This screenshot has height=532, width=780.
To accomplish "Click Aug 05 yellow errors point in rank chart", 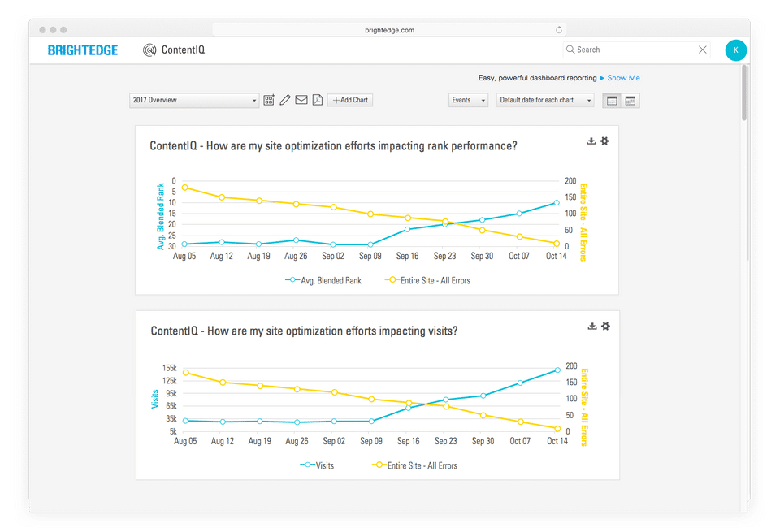I will coord(184,188).
